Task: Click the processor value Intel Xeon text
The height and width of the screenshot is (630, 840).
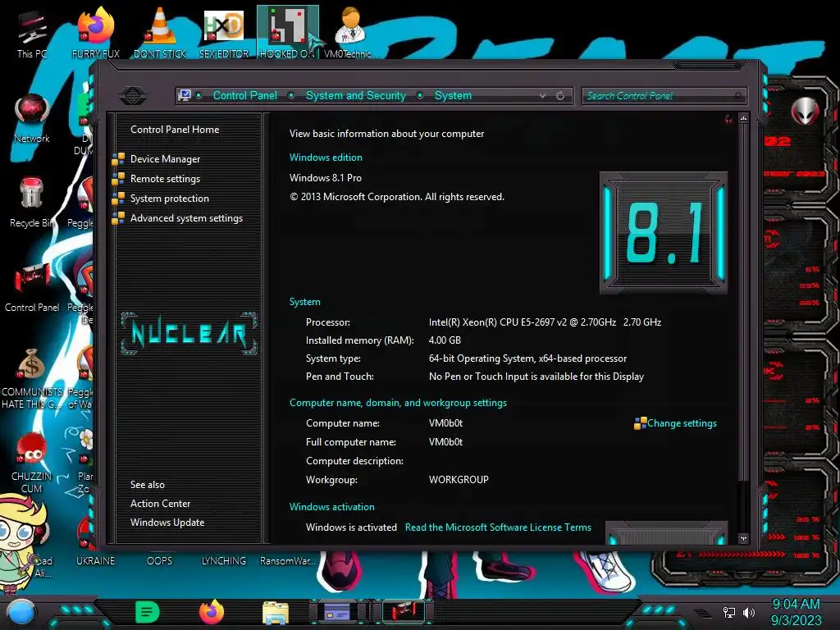Action: tap(545, 322)
